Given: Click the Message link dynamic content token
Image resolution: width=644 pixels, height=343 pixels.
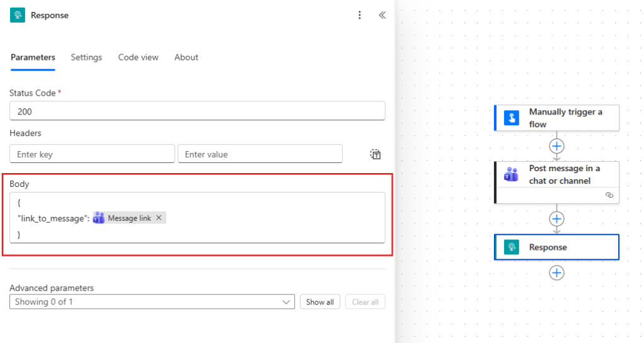Looking at the screenshot, I should point(129,218).
